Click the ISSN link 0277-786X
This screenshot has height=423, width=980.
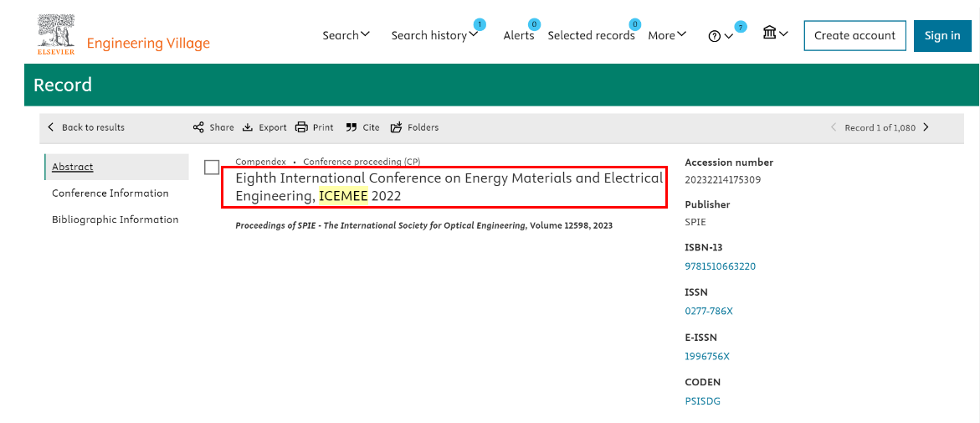[709, 311]
